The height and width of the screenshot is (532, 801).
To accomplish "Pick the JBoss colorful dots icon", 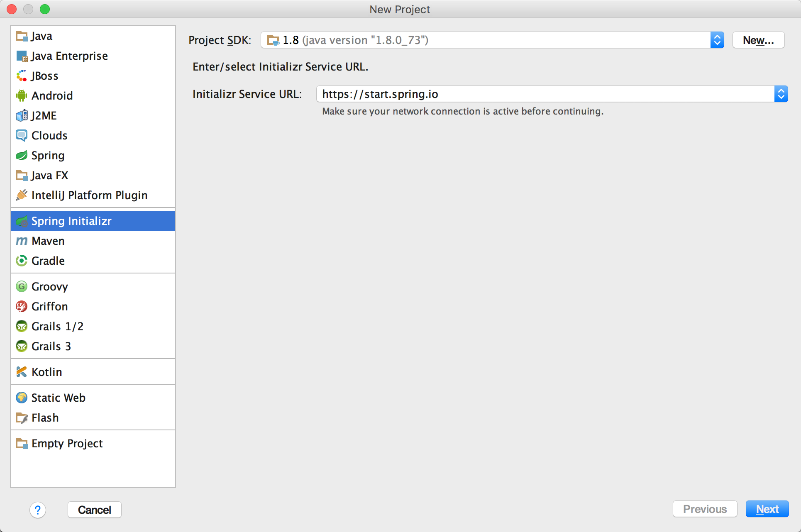I will pyautogui.click(x=22, y=76).
